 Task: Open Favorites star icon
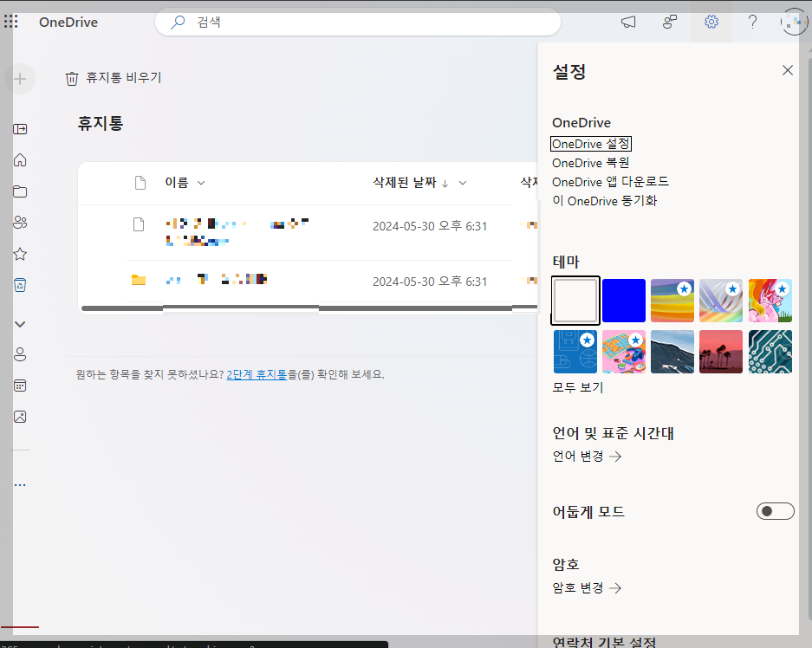click(20, 254)
